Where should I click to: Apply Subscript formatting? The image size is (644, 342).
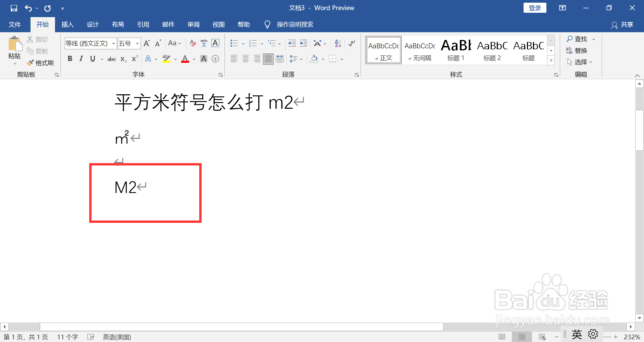[x=123, y=59]
